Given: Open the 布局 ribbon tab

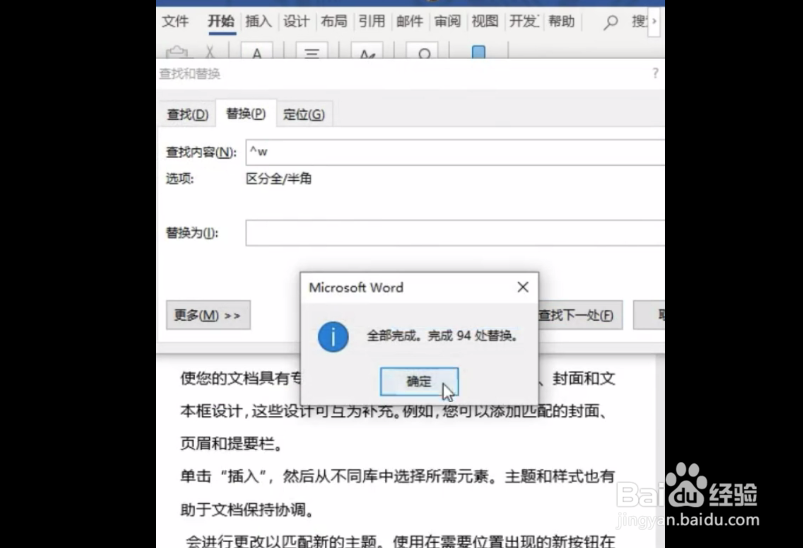Looking at the screenshot, I should click(334, 22).
